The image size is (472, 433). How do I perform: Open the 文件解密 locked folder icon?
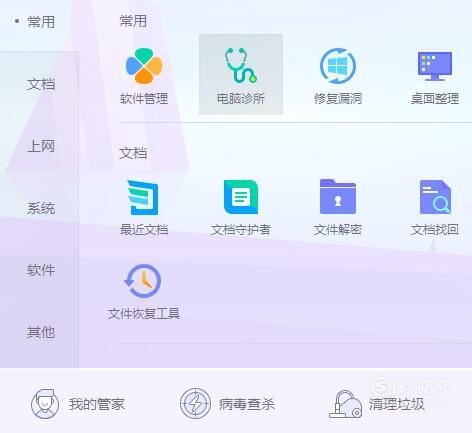pyautogui.click(x=338, y=196)
